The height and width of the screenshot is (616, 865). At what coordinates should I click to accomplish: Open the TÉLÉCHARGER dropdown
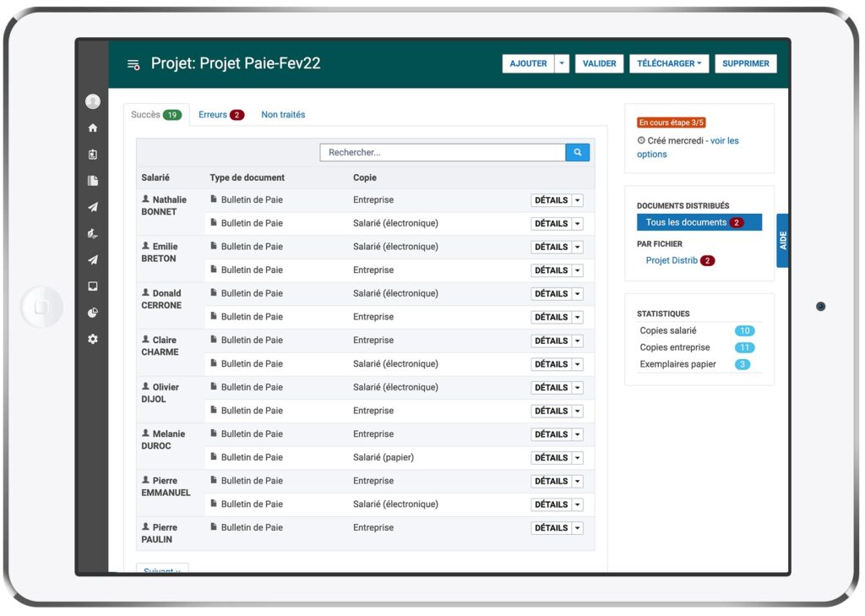click(668, 63)
